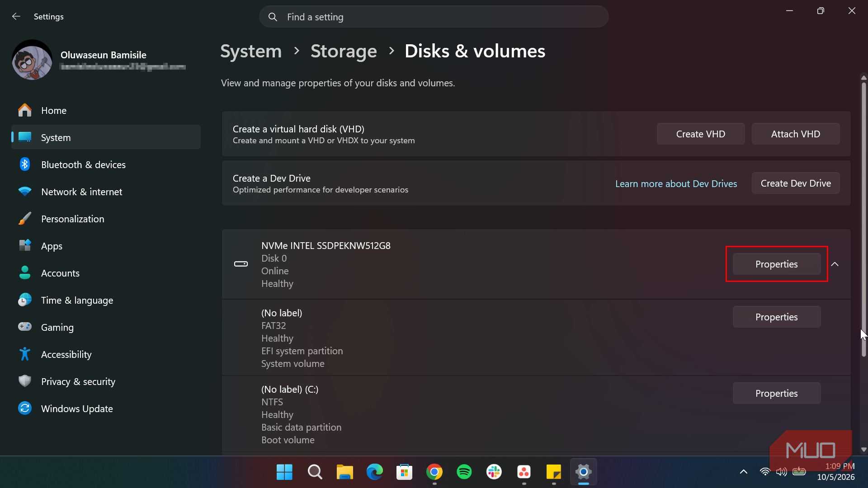868x488 pixels.
Task: Open Windows Start menu
Action: click(284, 472)
